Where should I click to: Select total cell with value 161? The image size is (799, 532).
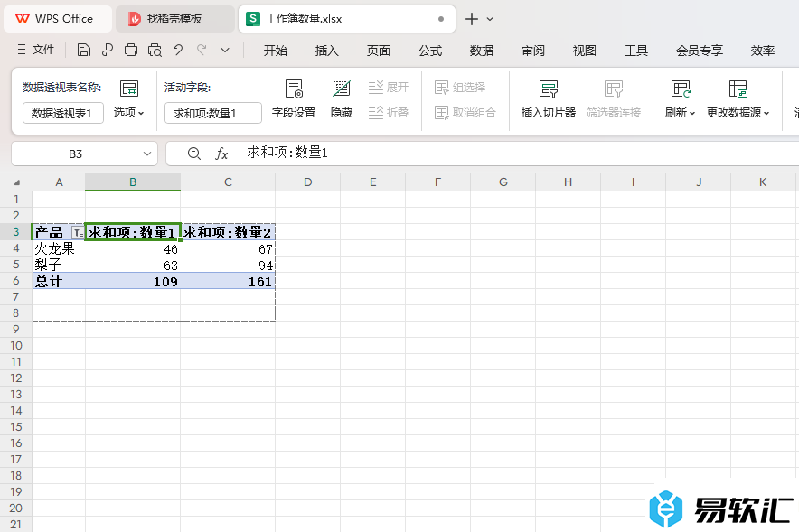[x=228, y=281]
